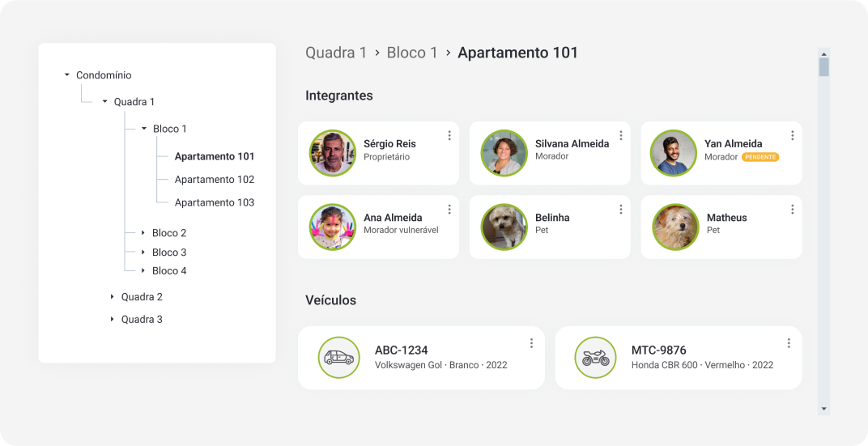Open the options menu for pet Matheus
868x446 pixels.
point(793,210)
